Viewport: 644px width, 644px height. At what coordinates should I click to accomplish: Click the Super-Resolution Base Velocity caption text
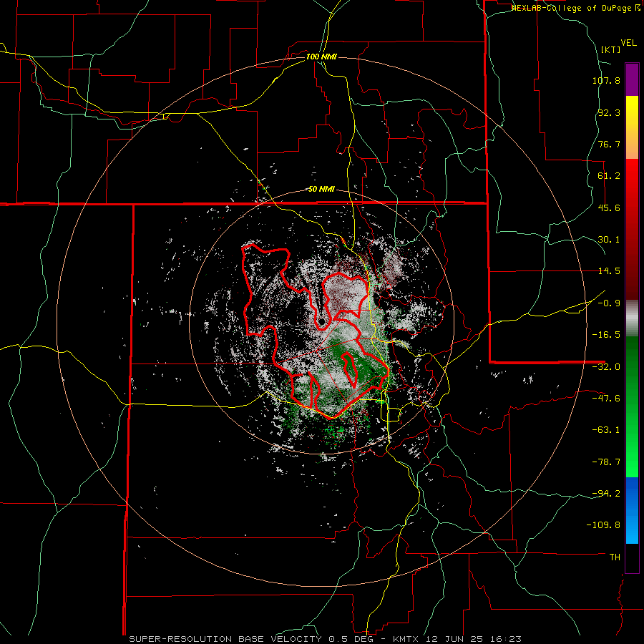click(259, 639)
